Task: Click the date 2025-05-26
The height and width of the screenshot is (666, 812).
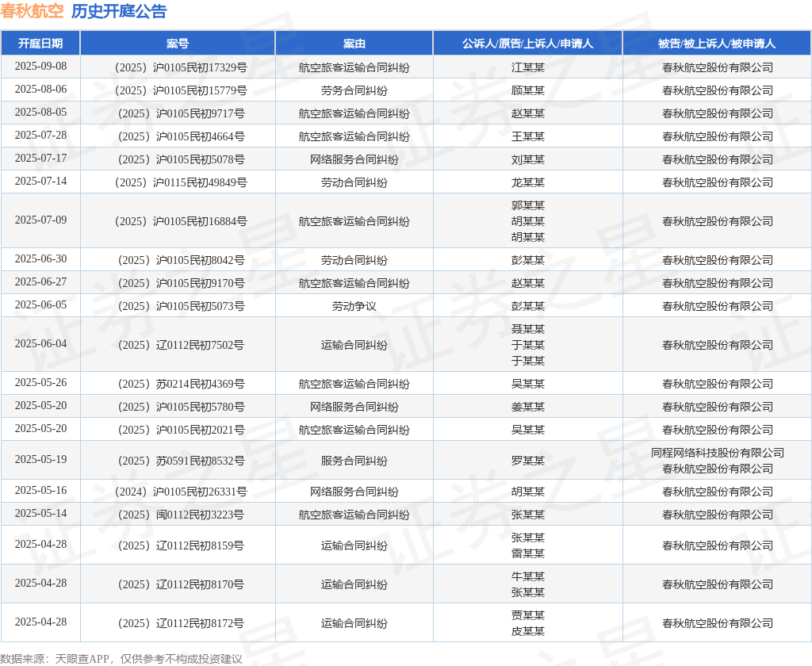Action: pos(40,383)
